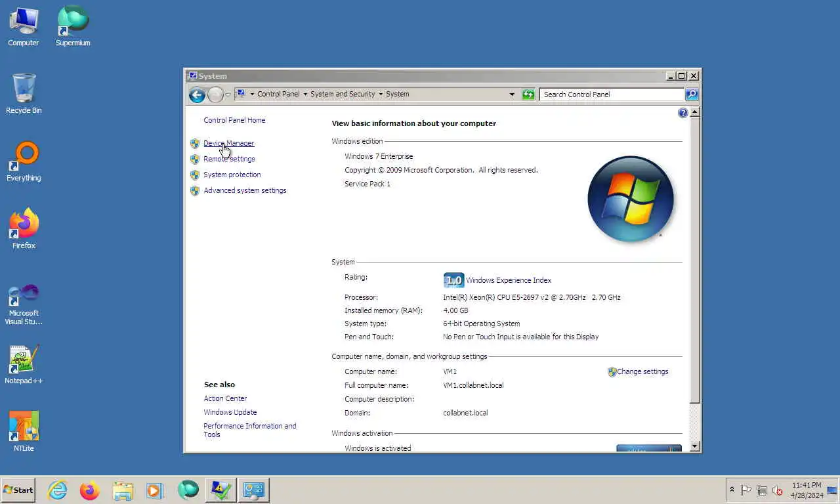Click the Action Center flag tray icon
The width and height of the screenshot is (840, 504).
(746, 490)
